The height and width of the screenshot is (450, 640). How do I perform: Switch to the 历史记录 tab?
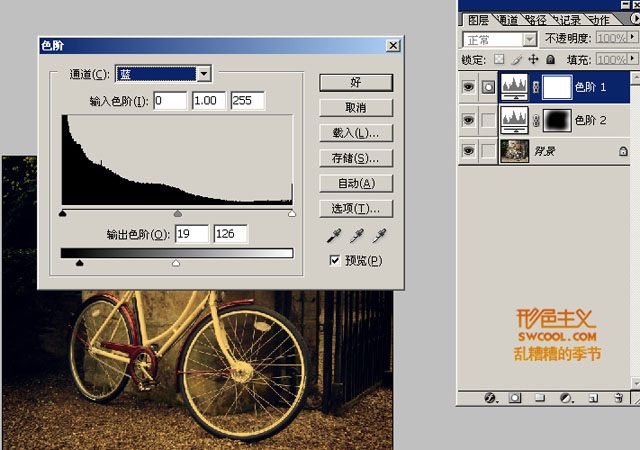567,20
